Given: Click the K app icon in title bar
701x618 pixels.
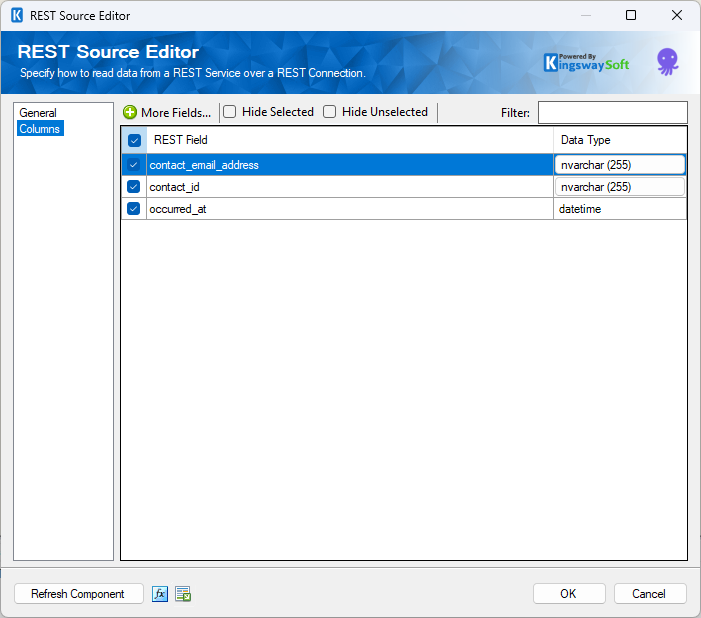Looking at the screenshot, I should point(17,15).
